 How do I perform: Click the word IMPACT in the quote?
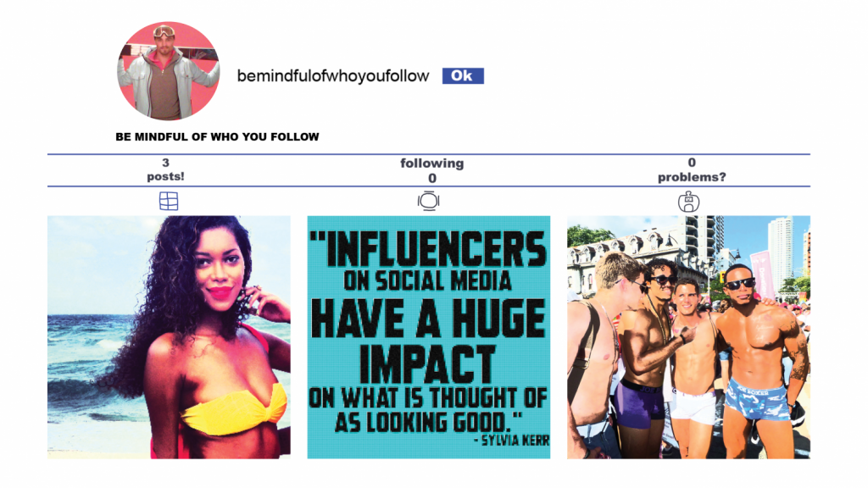click(427, 363)
